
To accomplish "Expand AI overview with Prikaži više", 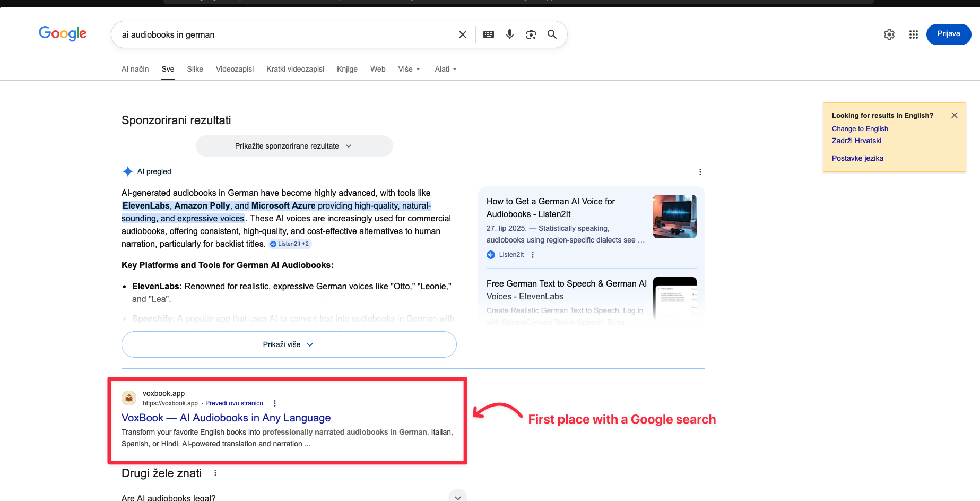I will coord(289,344).
